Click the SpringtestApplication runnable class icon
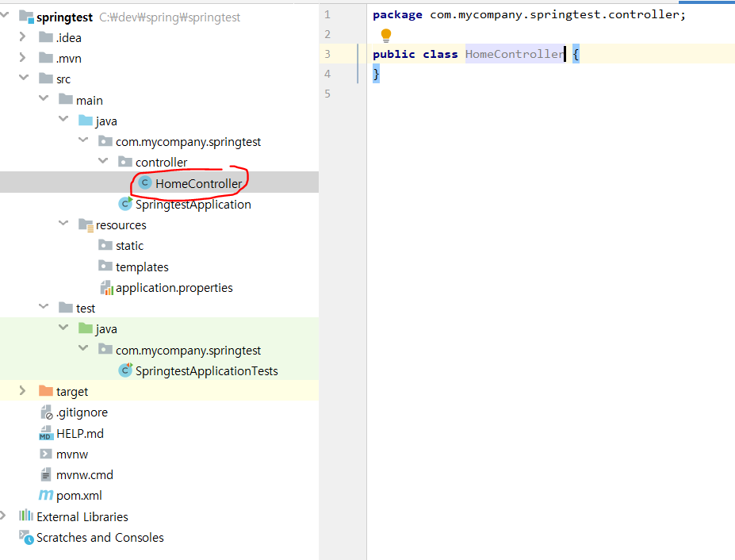Image resolution: width=735 pixels, height=560 pixels. click(x=125, y=204)
